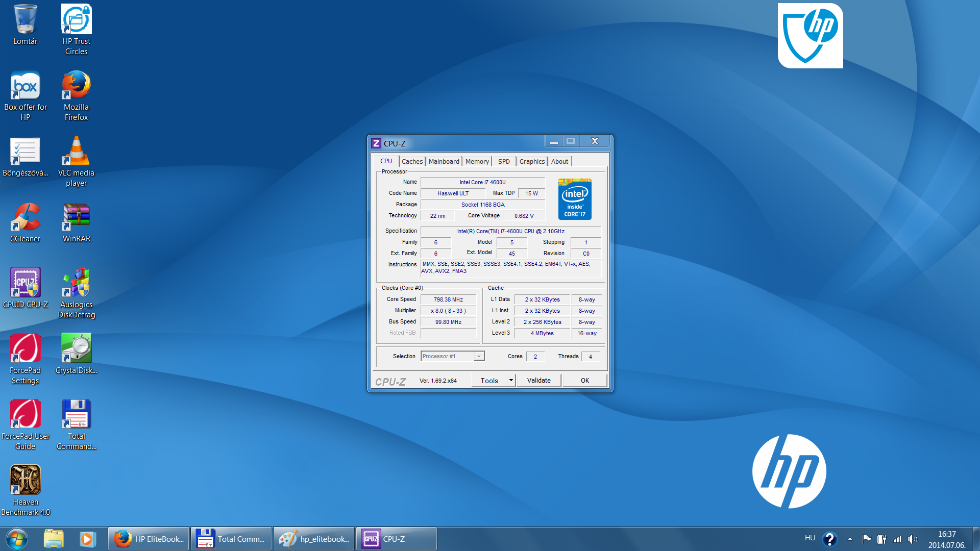
Task: Expand the Tools dropdown arrow
Action: [x=510, y=380]
